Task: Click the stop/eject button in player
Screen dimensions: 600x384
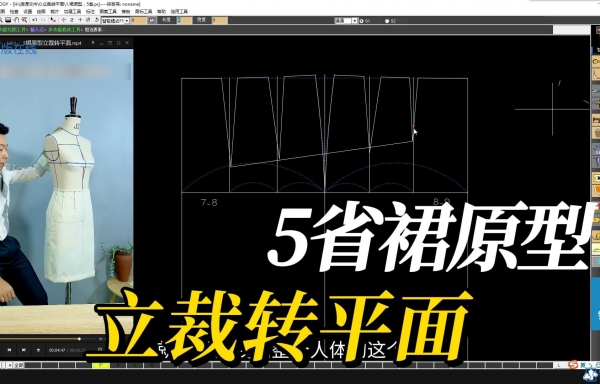Action: [38, 350]
